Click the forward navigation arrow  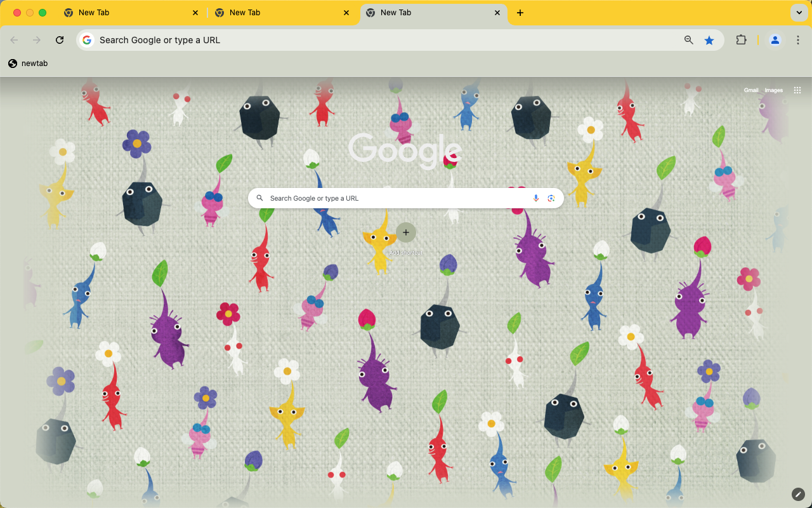coord(37,40)
